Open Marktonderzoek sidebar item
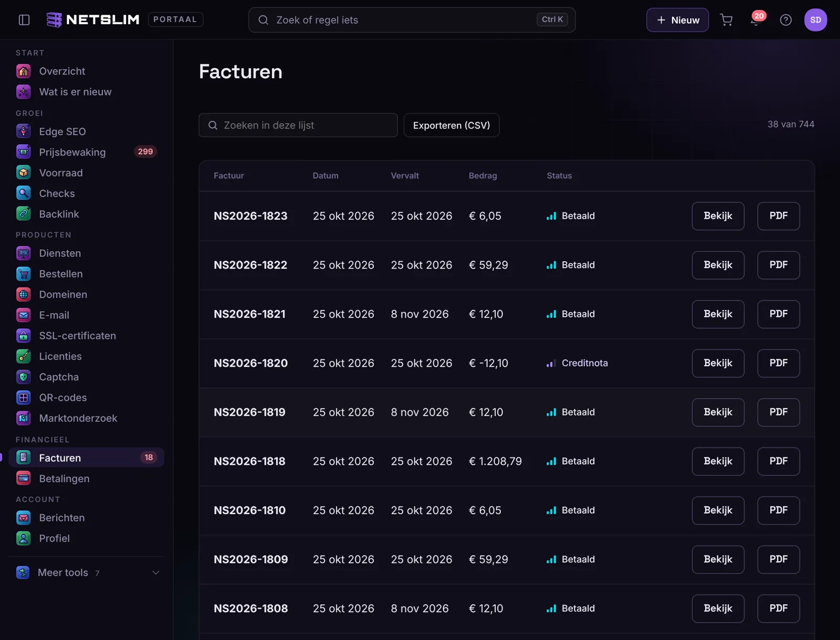This screenshot has height=640, width=840. click(x=87, y=418)
